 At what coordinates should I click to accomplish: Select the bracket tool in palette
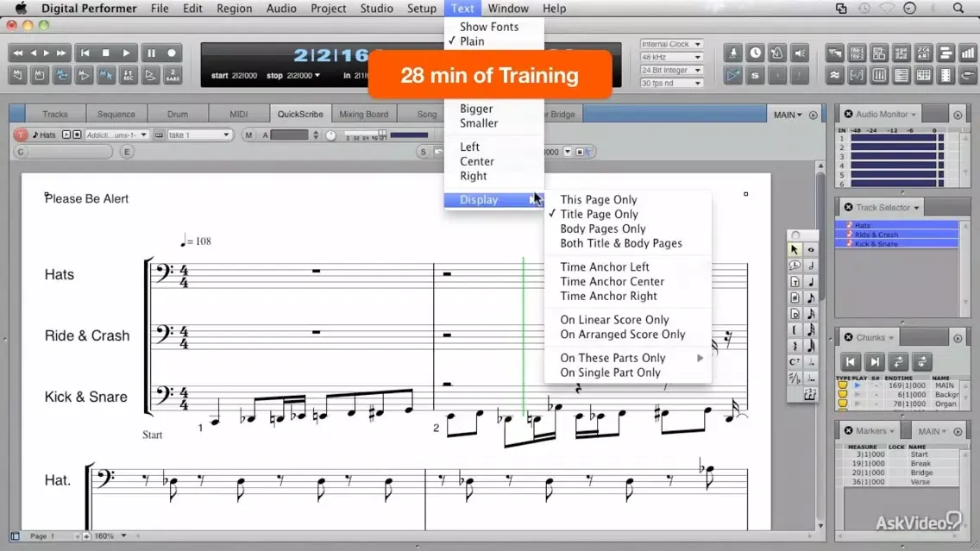[x=795, y=330]
